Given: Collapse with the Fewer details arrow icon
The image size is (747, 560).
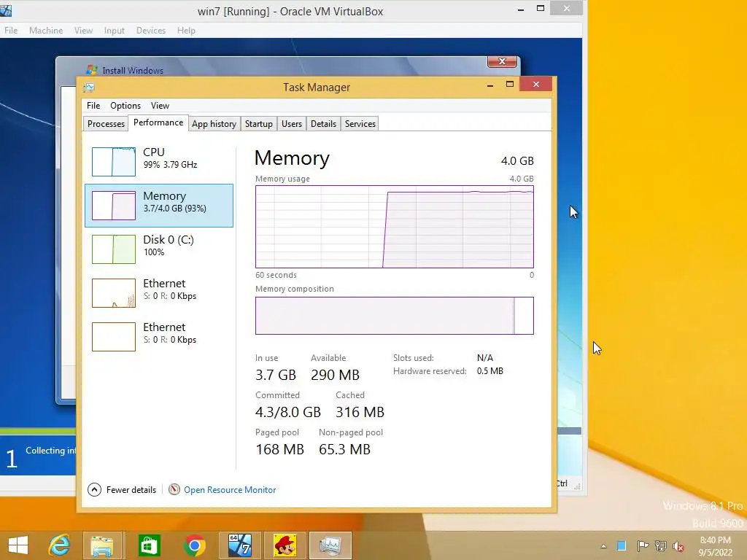Looking at the screenshot, I should coord(94,489).
